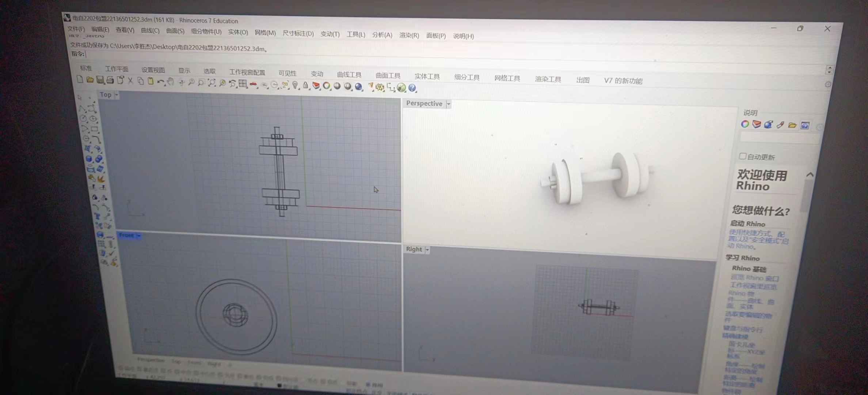The width and height of the screenshot is (868, 395).
Task: Open the color wheel panel icon
Action: (745, 124)
